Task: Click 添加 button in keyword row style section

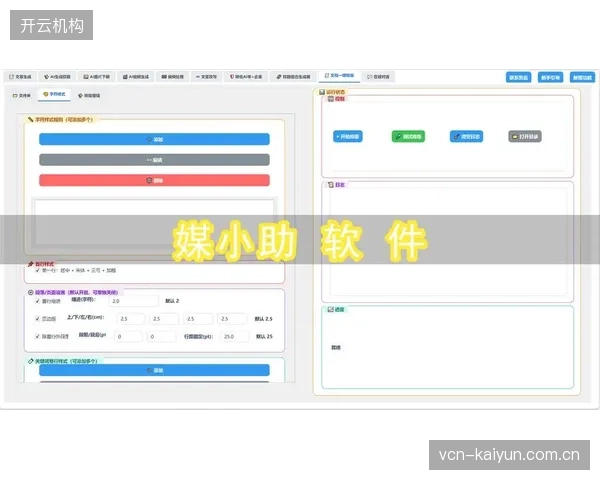Action: click(x=154, y=370)
